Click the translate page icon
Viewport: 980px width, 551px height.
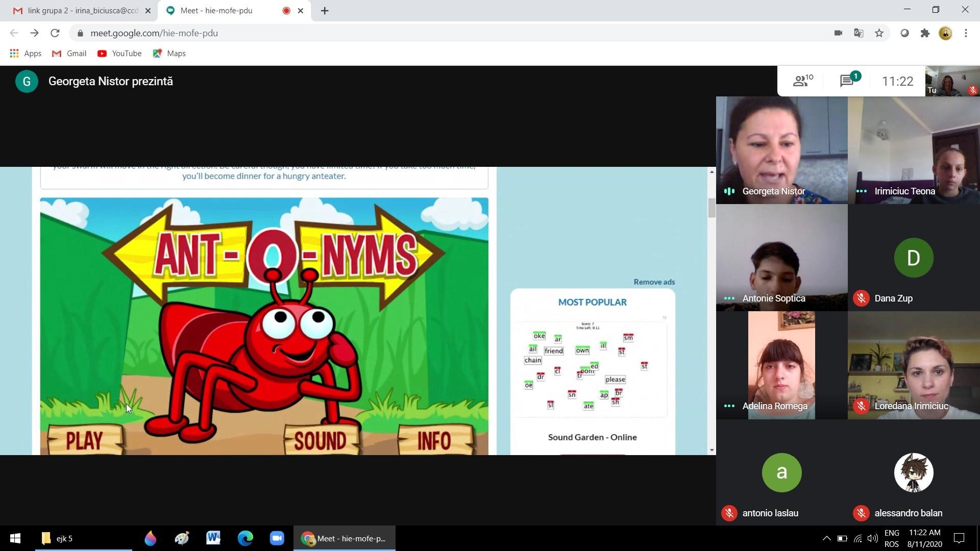point(859,33)
